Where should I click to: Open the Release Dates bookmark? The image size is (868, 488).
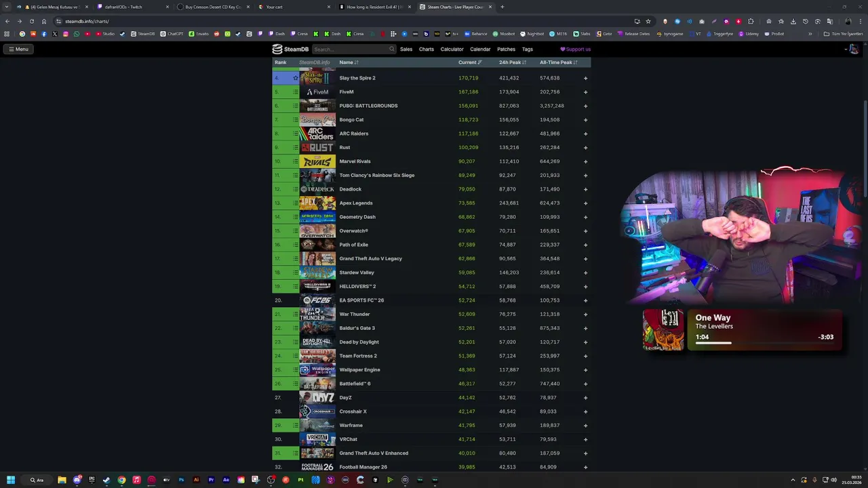coord(633,34)
